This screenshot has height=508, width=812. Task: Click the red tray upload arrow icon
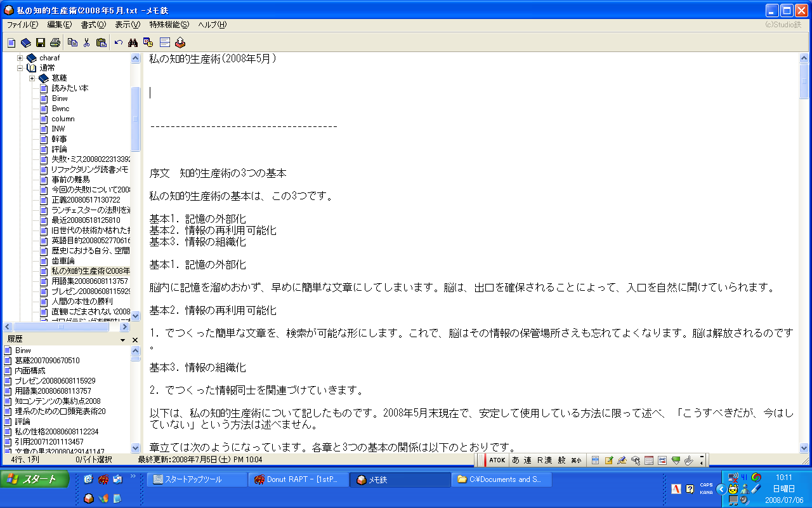click(x=180, y=43)
